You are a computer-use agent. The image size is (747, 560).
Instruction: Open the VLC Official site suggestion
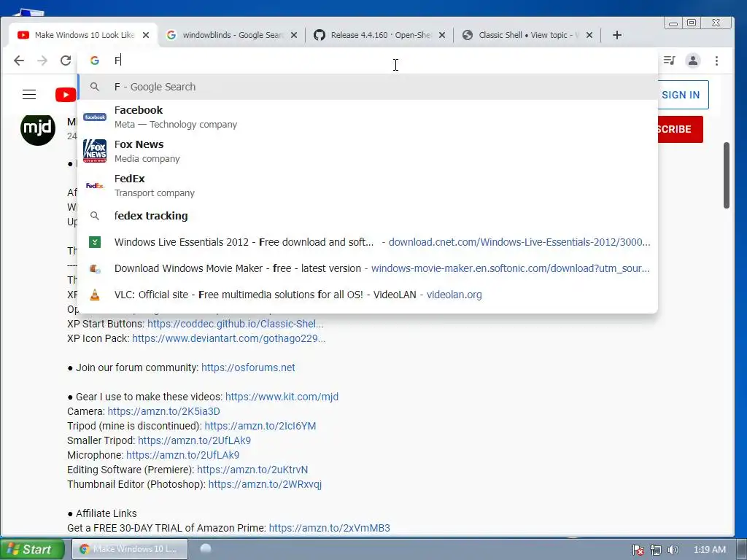(368, 295)
